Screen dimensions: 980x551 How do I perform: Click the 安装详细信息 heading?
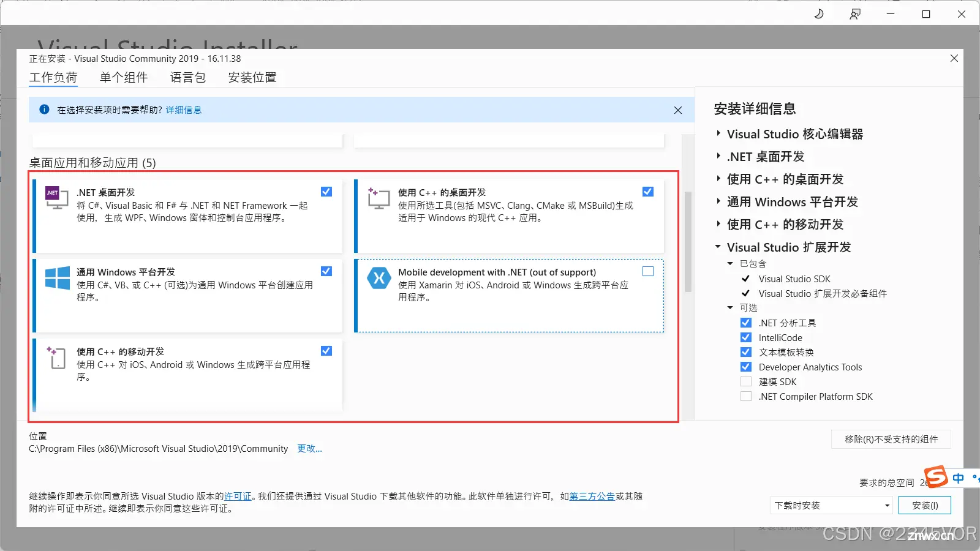755,109
